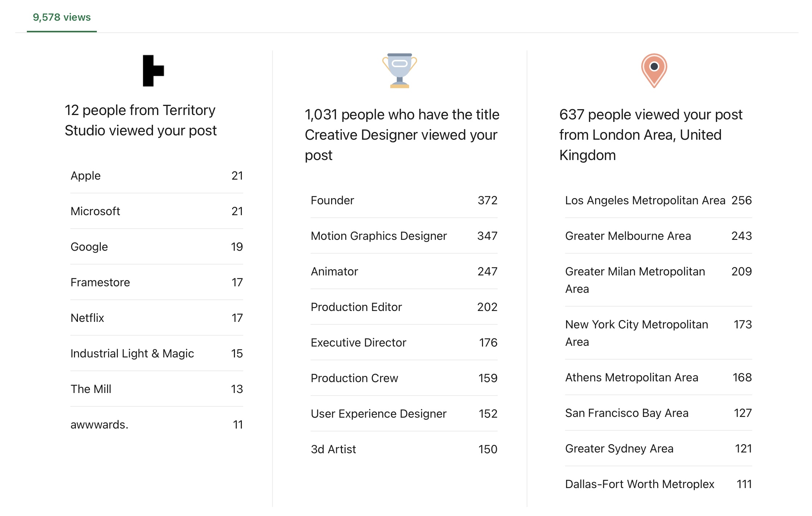Select the 9,578 views tab
Screen dimensions: 812x516
pyautogui.click(x=62, y=17)
